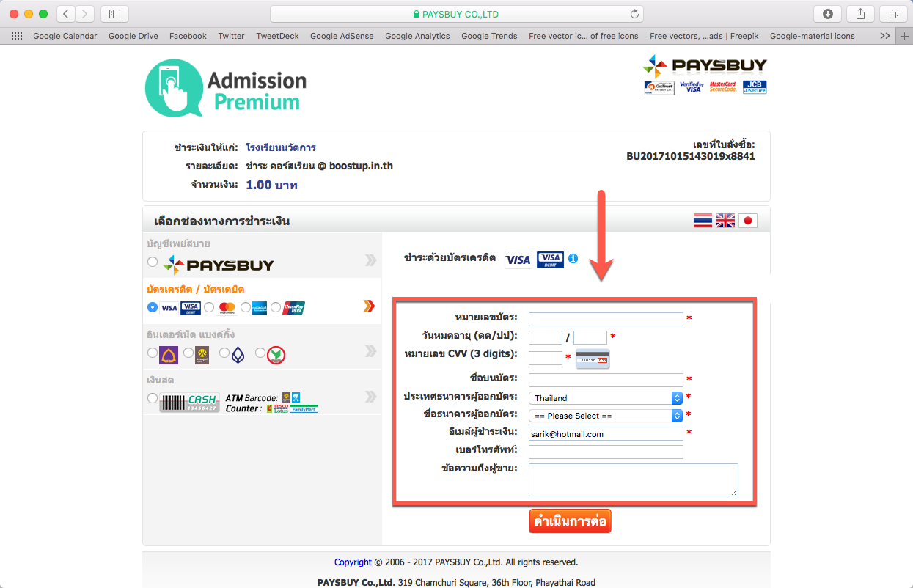
Task: Open the Safari share menu
Action: [861, 14]
